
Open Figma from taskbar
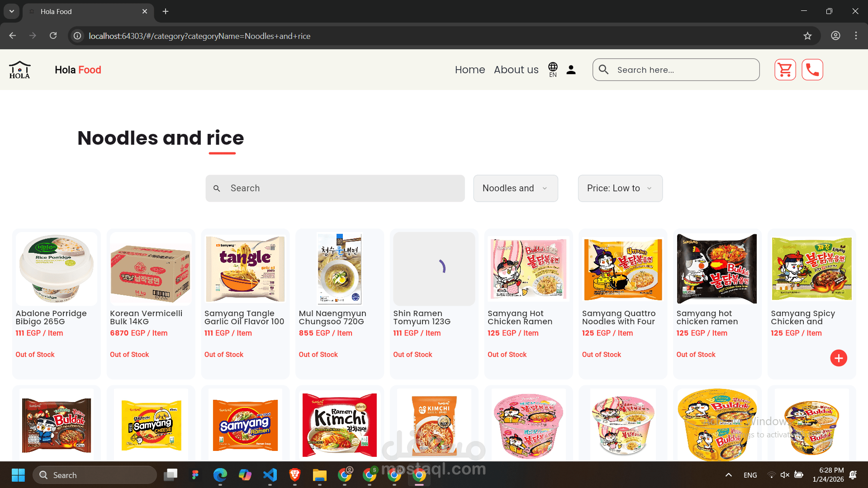pyautogui.click(x=195, y=475)
